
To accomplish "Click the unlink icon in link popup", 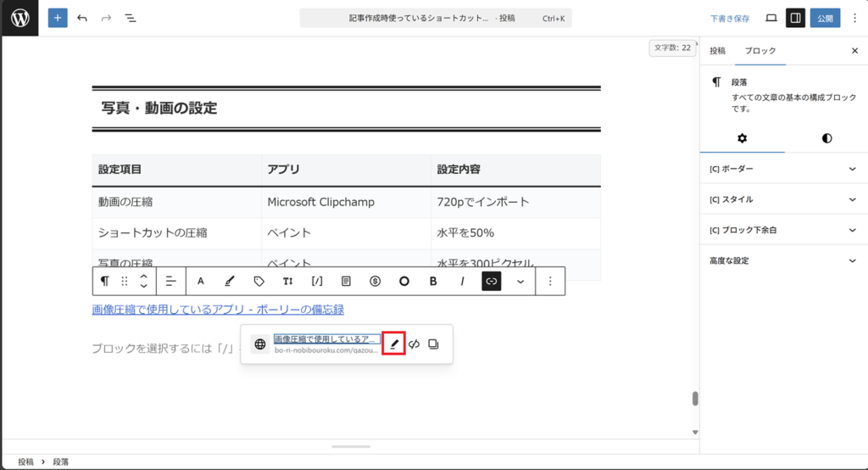I will coord(415,344).
